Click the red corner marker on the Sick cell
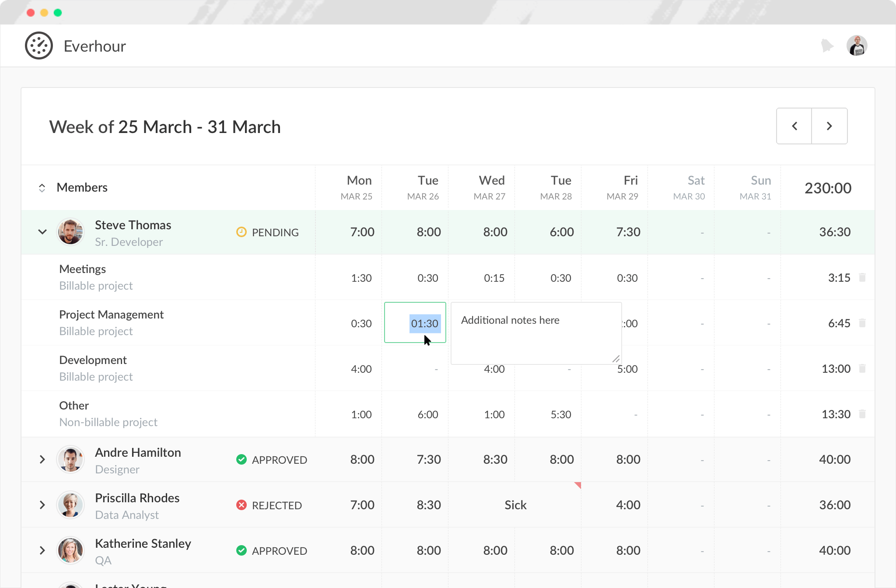 578,485
